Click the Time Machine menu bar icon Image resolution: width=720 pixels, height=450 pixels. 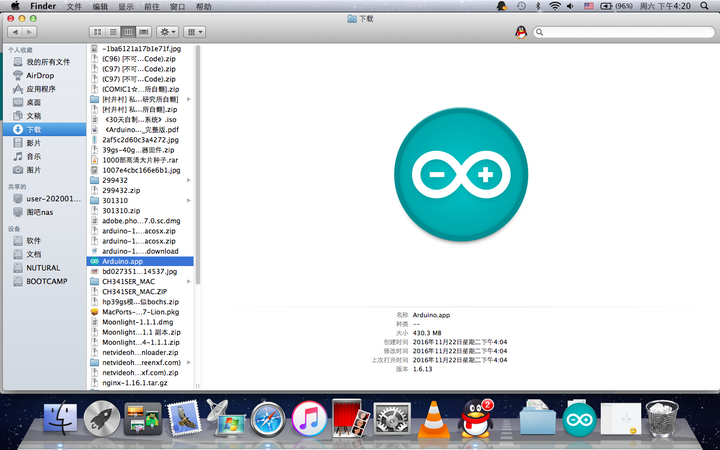(x=521, y=6)
